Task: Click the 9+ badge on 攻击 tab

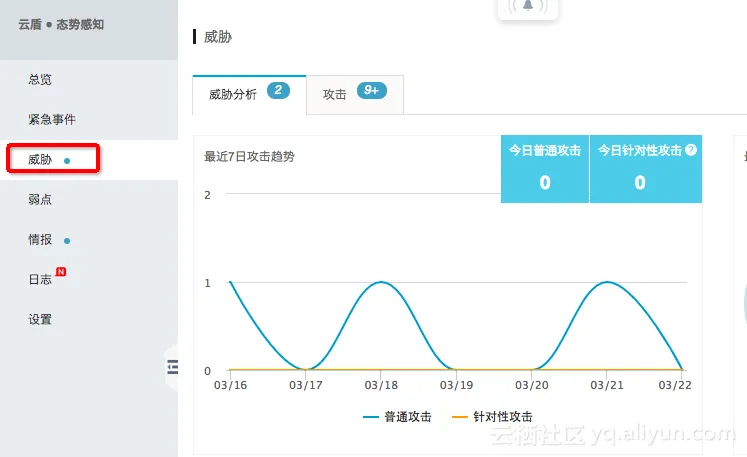Action: (372, 90)
